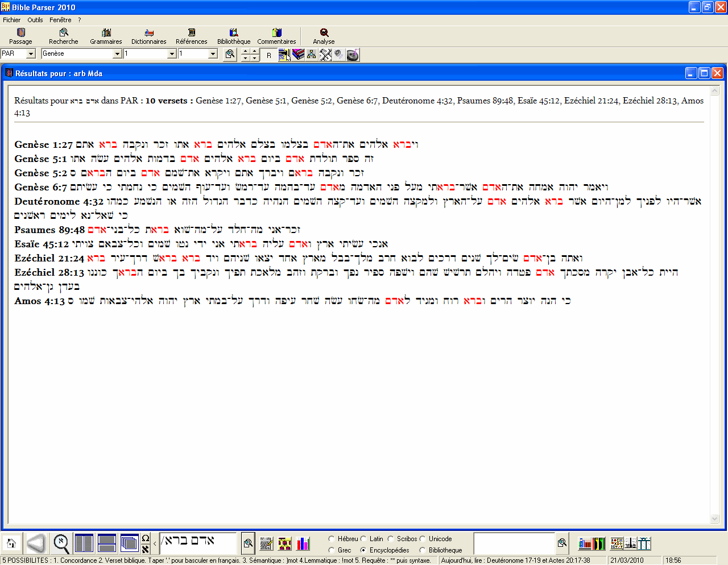Open the Fichier menu

pyautogui.click(x=11, y=20)
